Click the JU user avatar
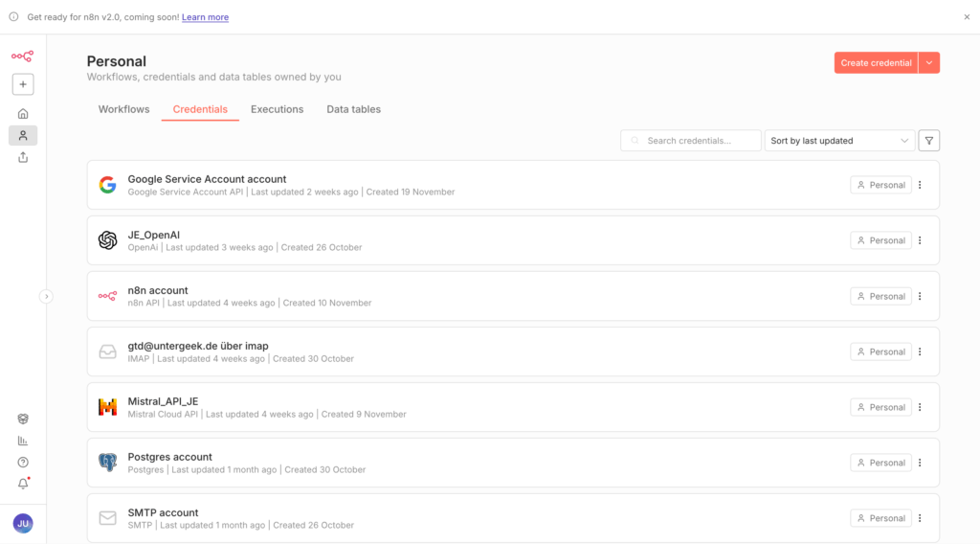The width and height of the screenshot is (980, 544). click(x=23, y=523)
